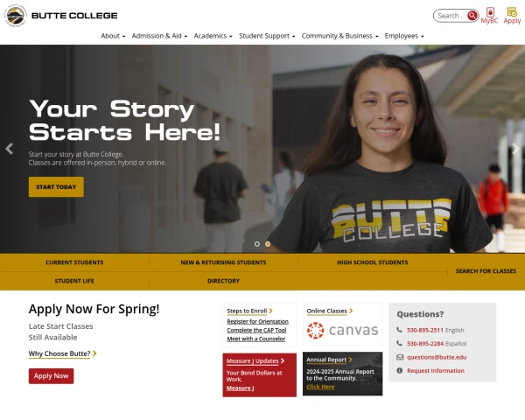Click the Start Today button
The width and height of the screenshot is (525, 420).
click(x=56, y=187)
